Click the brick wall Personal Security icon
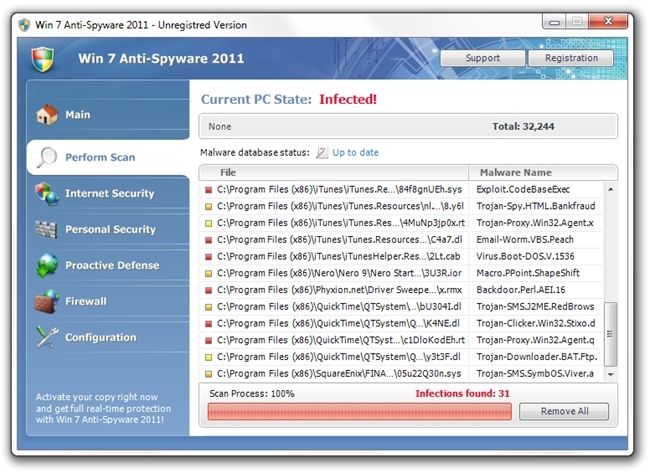650x473 pixels. coord(46,229)
